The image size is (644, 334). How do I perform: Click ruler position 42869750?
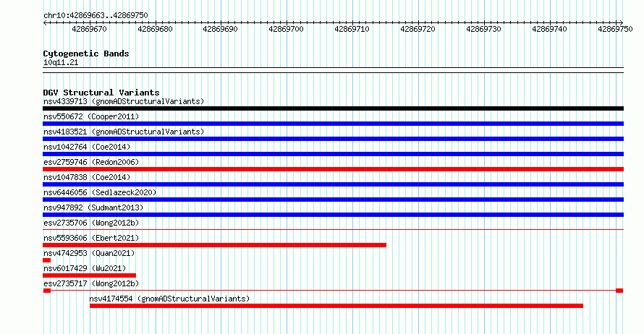click(x=615, y=29)
